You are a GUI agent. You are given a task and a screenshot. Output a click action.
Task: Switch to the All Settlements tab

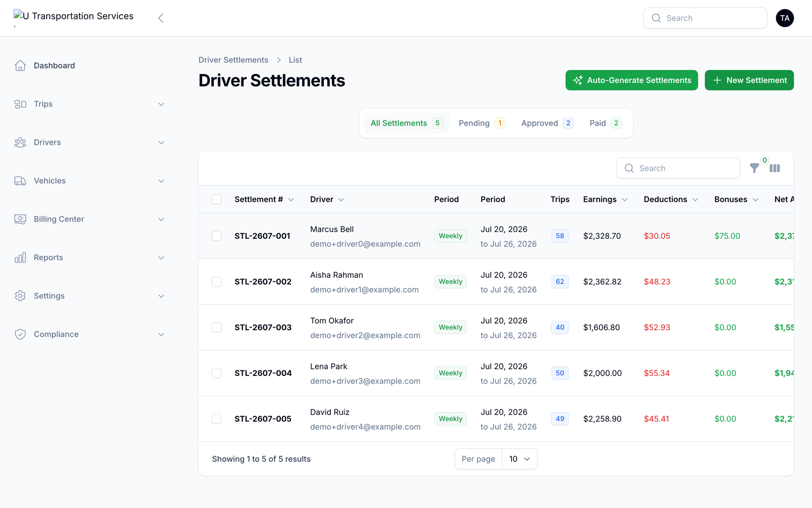(x=407, y=123)
